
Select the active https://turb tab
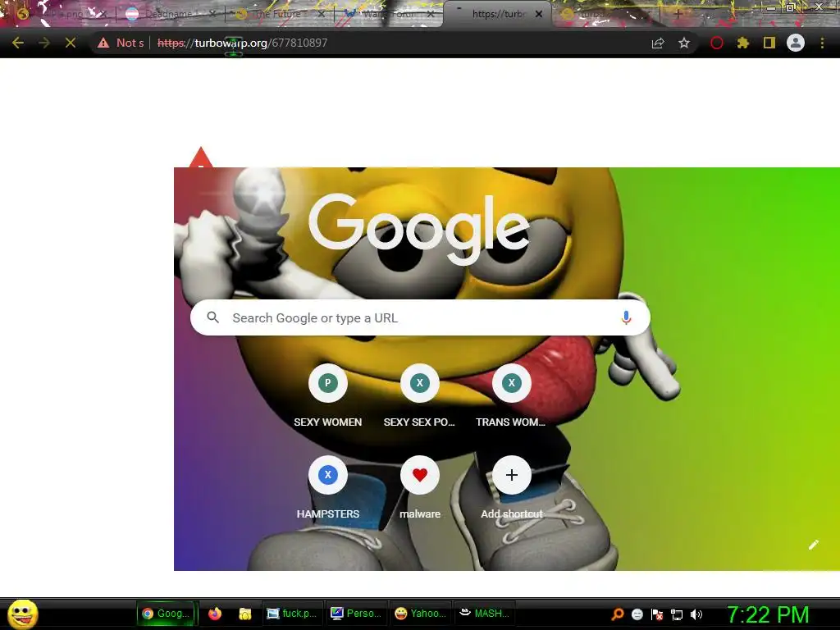point(496,14)
